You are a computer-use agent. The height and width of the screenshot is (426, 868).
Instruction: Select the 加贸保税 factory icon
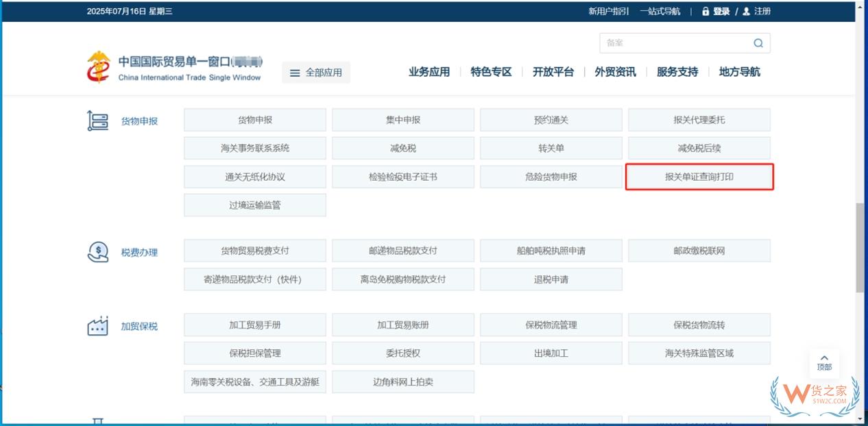(x=97, y=325)
